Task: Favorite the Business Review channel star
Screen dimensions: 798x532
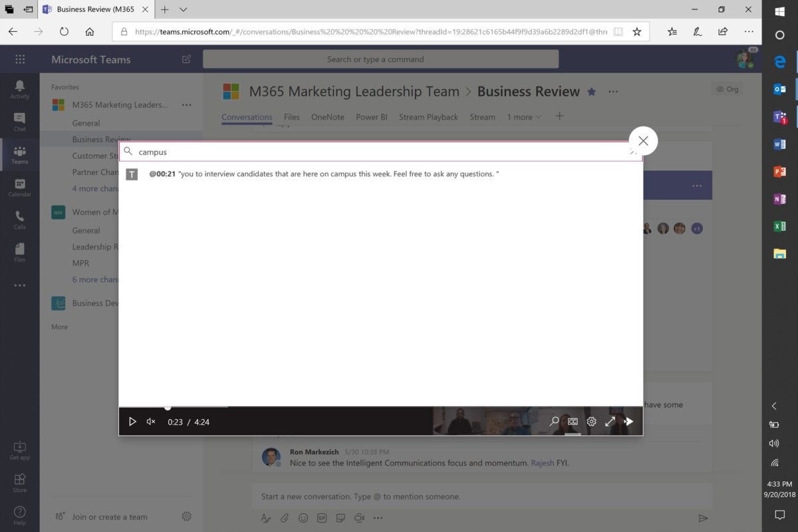Action: coord(592,92)
